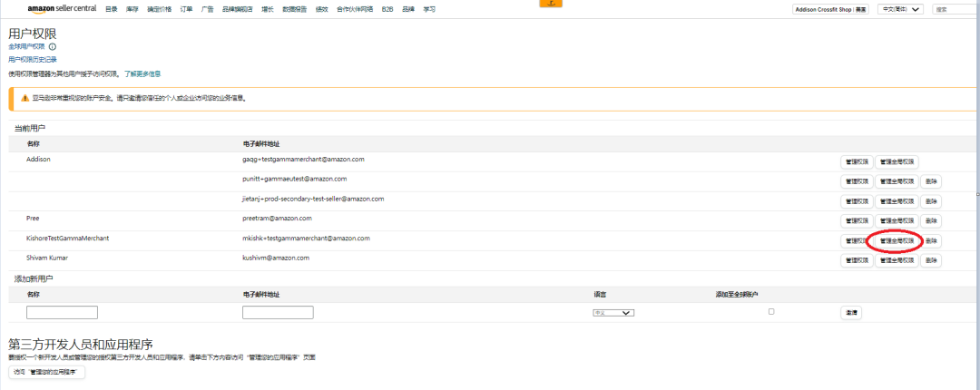Click 删除 for user Pree
The image size is (980, 390).
tap(931, 220)
